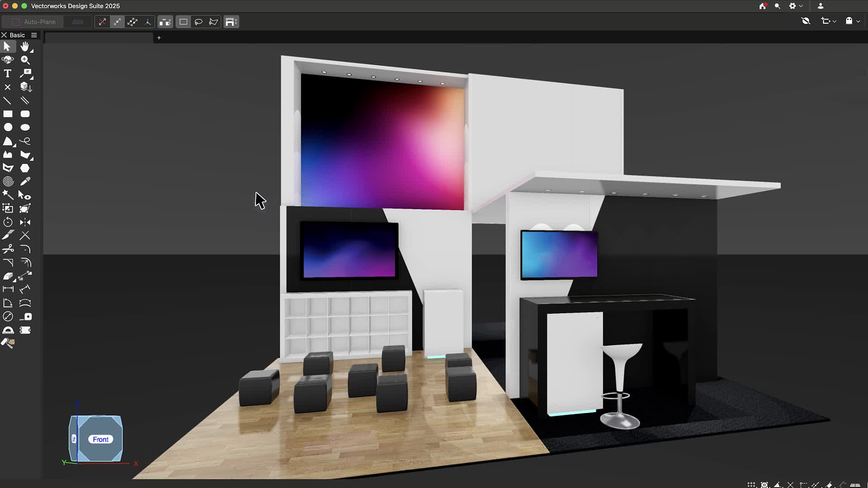The width and height of the screenshot is (868, 488).
Task: Switch to Lasso marquee selection mode
Action: 198,22
